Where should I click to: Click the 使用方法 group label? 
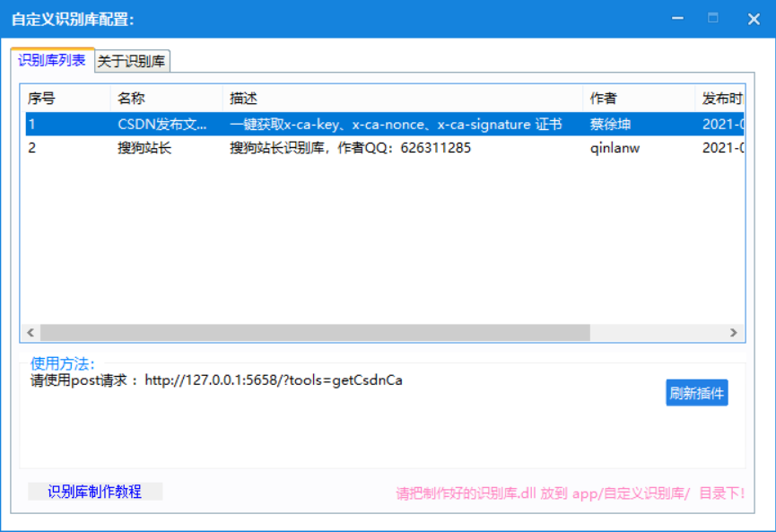pos(63,363)
